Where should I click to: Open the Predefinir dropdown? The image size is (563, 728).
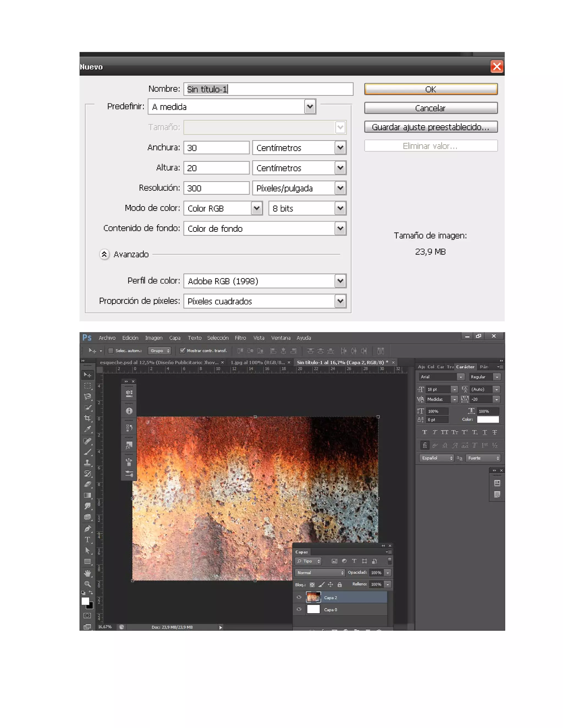[x=310, y=107]
